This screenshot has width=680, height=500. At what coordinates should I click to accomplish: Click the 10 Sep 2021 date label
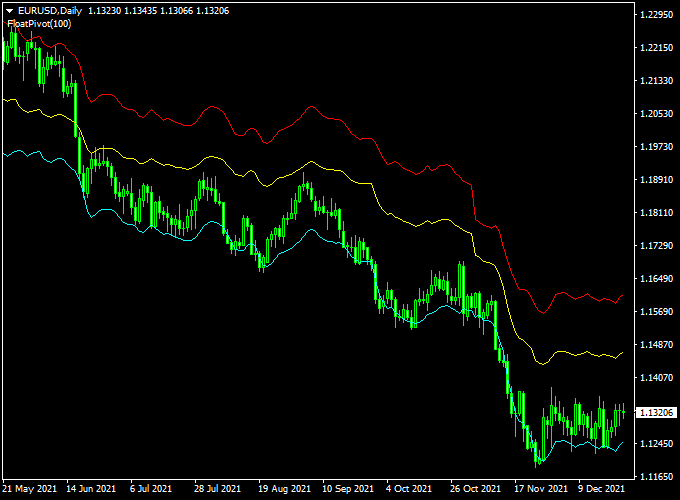[x=348, y=489]
